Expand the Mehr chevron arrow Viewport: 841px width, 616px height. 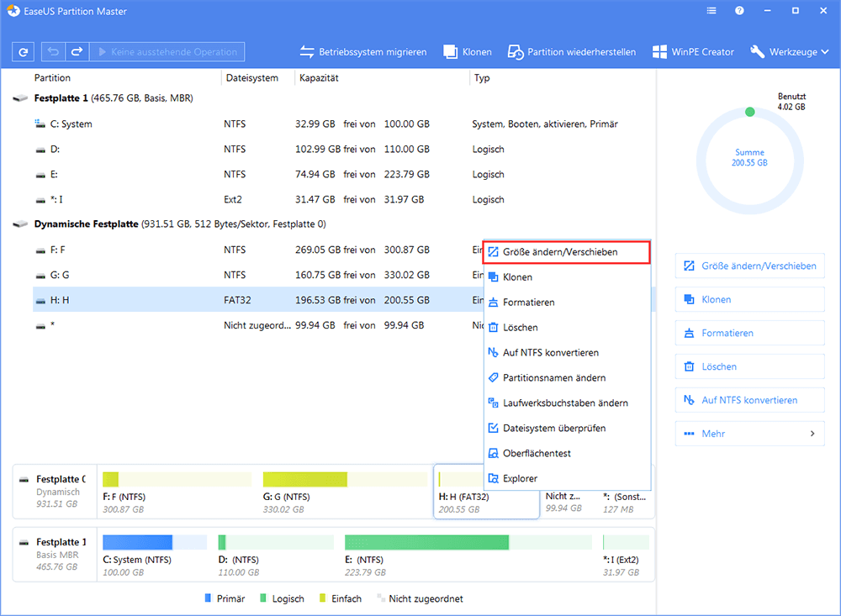point(812,434)
